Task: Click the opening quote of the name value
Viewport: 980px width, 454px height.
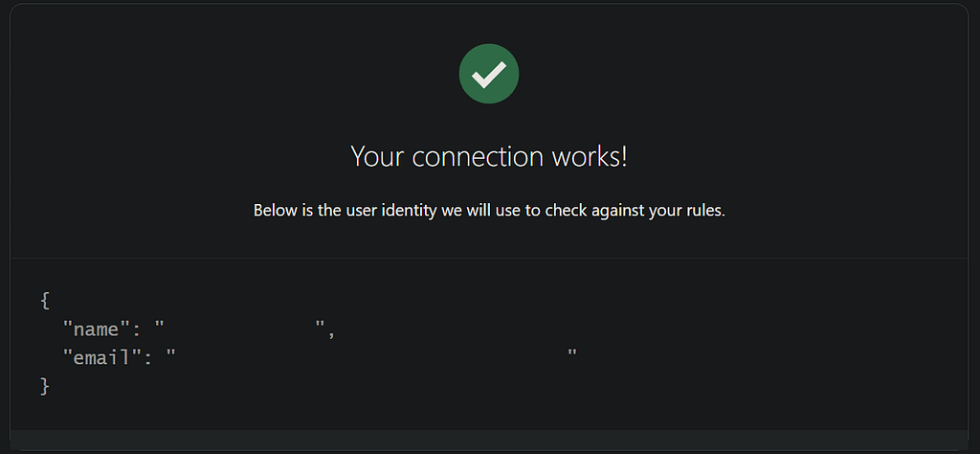Action: 160,326
